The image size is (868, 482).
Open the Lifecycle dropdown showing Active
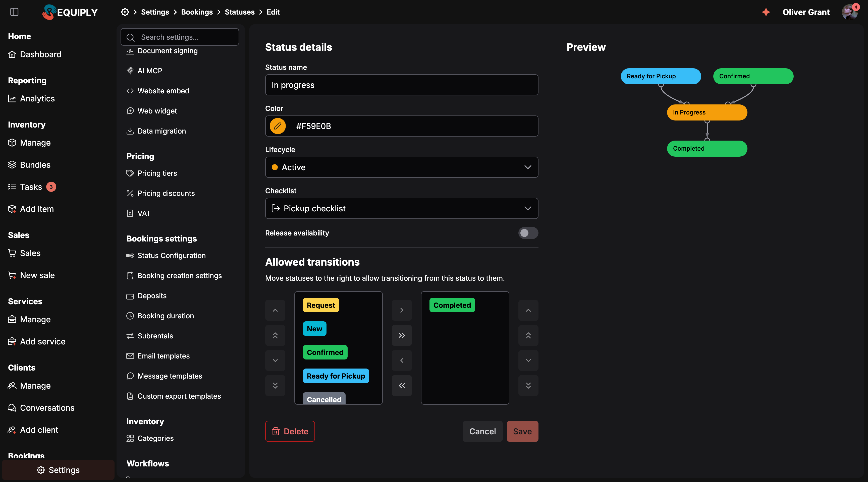[x=402, y=167]
